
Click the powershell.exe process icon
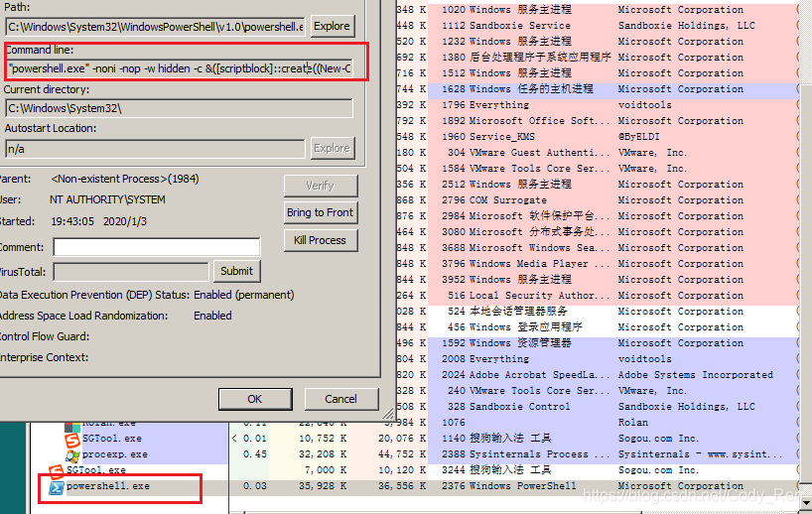coord(56,487)
